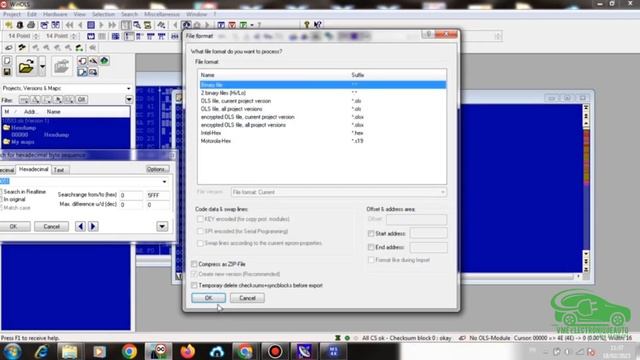
Task: Check the 'End address' checkbox
Action: click(371, 247)
